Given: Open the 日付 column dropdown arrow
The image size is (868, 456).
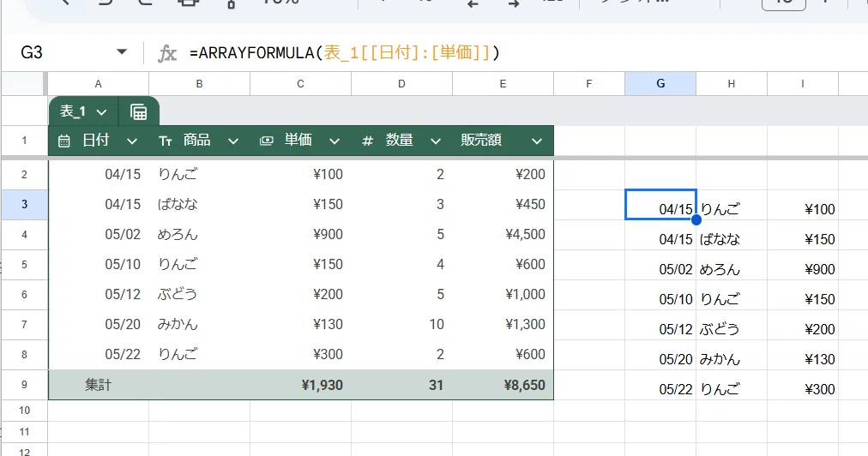Looking at the screenshot, I should [132, 141].
